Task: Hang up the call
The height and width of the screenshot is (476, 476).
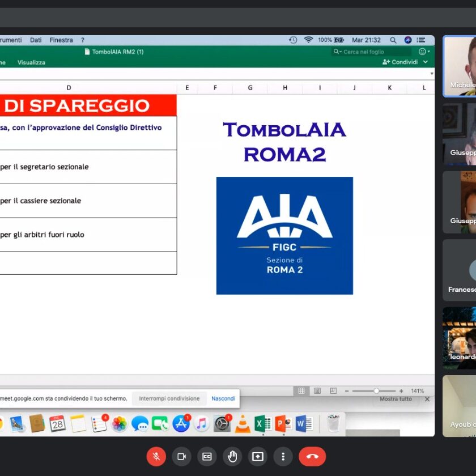Action: [312, 457]
